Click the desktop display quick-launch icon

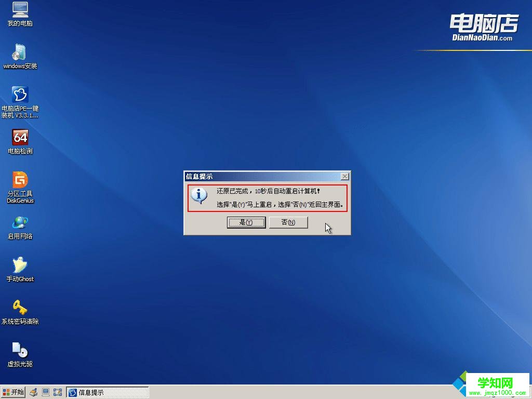(46, 392)
